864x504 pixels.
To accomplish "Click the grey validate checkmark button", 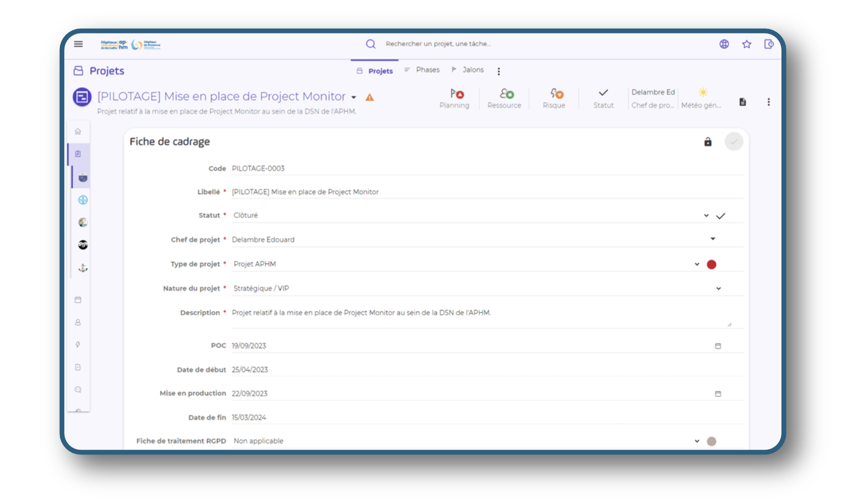I will 734,142.
